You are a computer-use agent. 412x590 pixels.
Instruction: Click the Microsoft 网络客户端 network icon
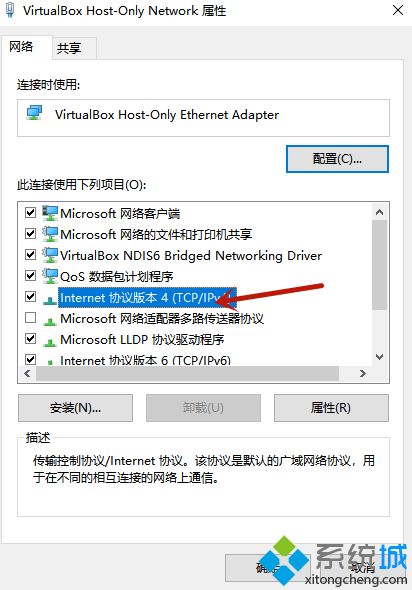pos(50,213)
